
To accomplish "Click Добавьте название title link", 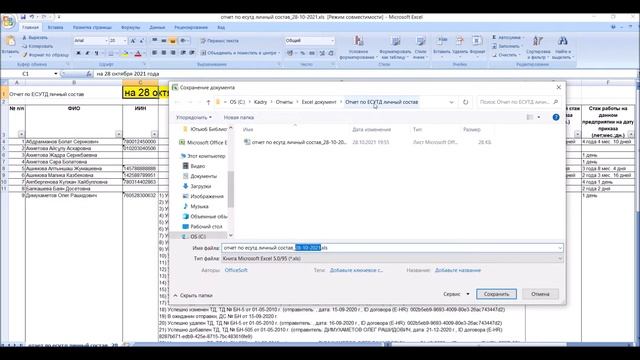I will coord(458,270).
